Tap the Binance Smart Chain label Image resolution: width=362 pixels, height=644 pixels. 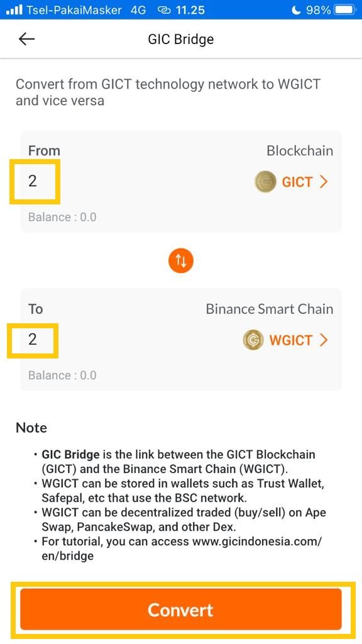pos(269,309)
